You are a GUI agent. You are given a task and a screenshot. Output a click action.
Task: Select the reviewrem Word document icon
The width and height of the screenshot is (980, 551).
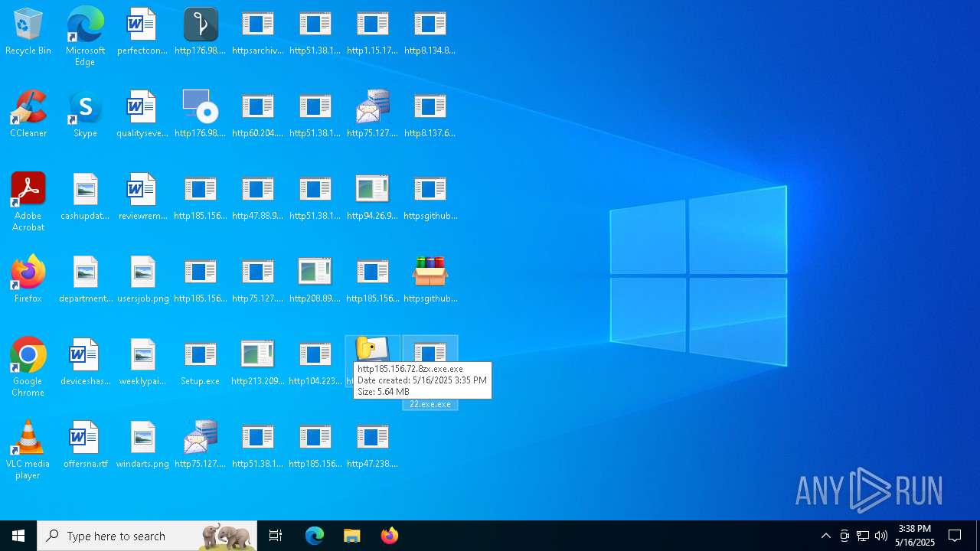pos(142,197)
